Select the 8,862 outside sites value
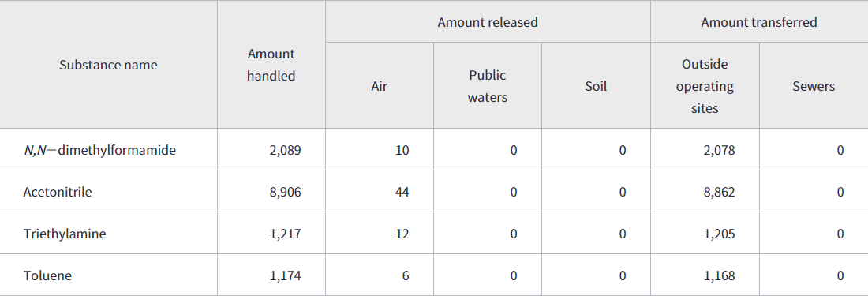This screenshot has width=868, height=296. coord(720,192)
